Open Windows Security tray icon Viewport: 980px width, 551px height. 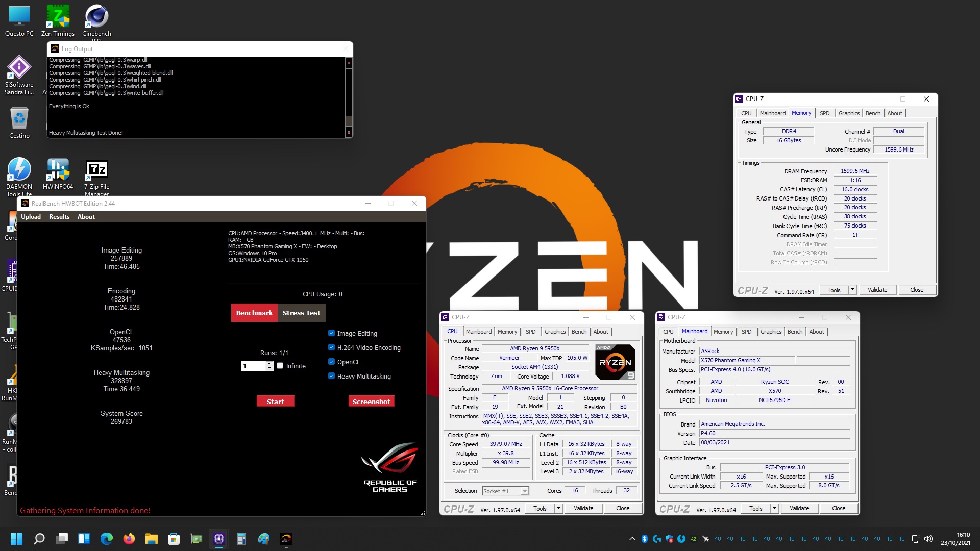tap(669, 539)
